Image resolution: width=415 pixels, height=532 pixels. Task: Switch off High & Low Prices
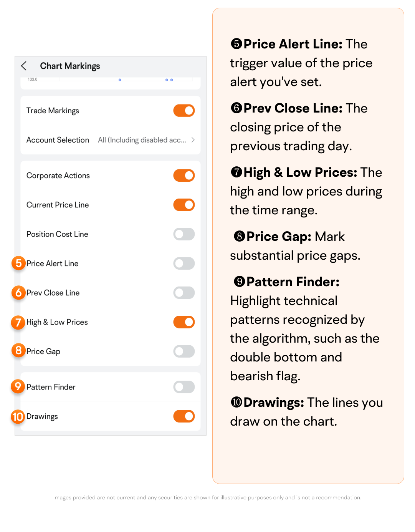(184, 322)
